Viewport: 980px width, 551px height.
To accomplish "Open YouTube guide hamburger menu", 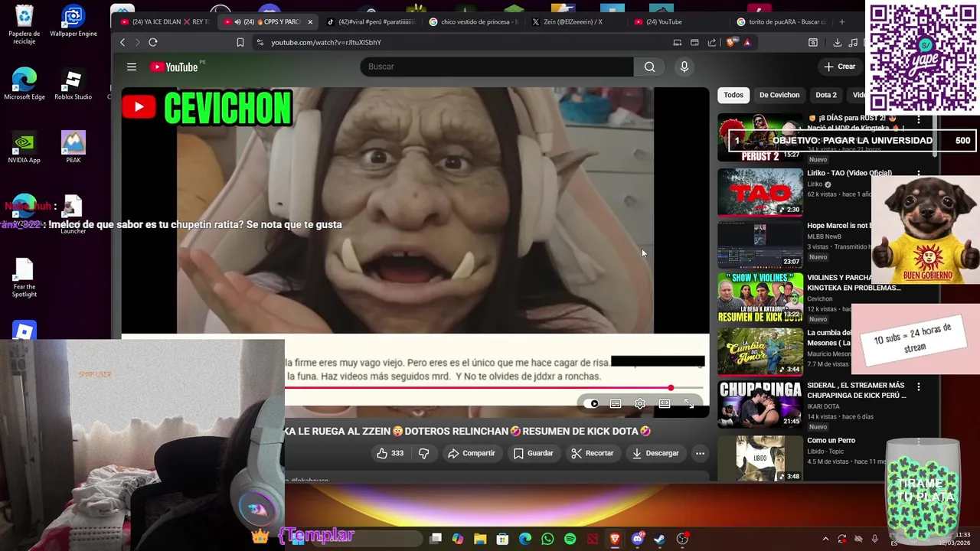I will click(132, 67).
